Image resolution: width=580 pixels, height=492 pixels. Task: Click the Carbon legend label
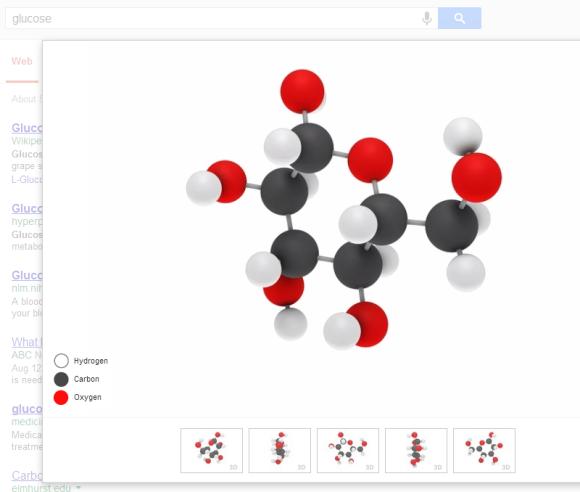(87, 379)
